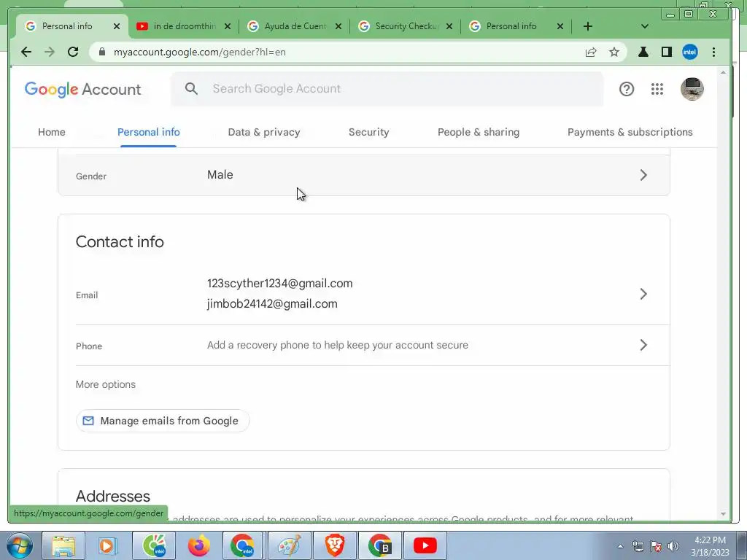Image resolution: width=747 pixels, height=560 pixels.
Task: Click the jimbob24142@gmail.com email
Action: coord(272,304)
